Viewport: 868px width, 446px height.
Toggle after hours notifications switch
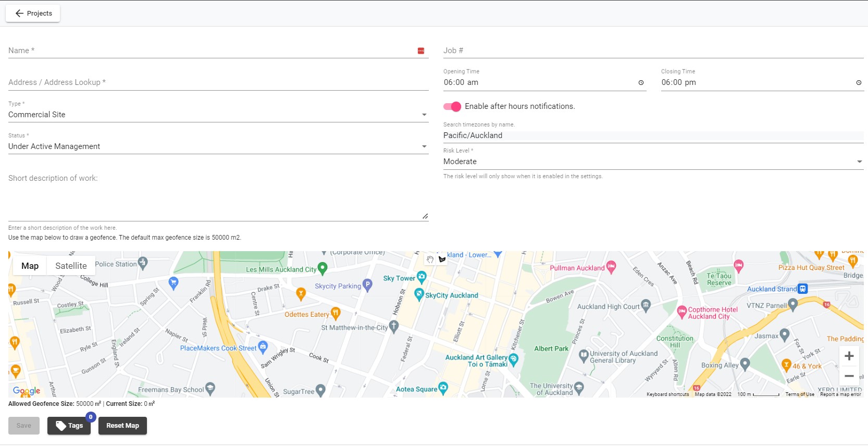pyautogui.click(x=452, y=106)
